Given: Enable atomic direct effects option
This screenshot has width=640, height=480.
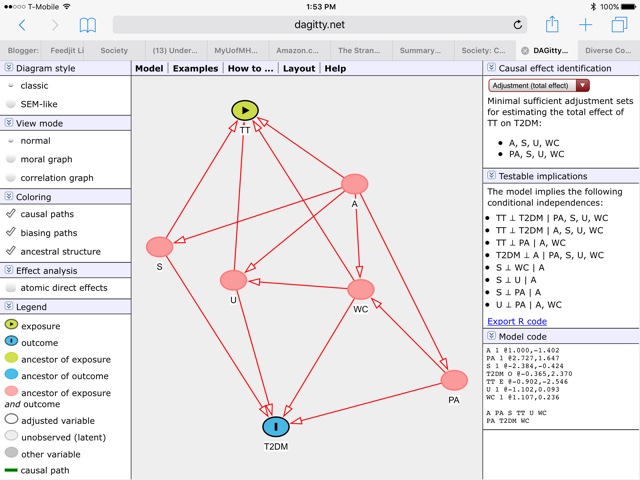Looking at the screenshot, I should (x=63, y=288).
